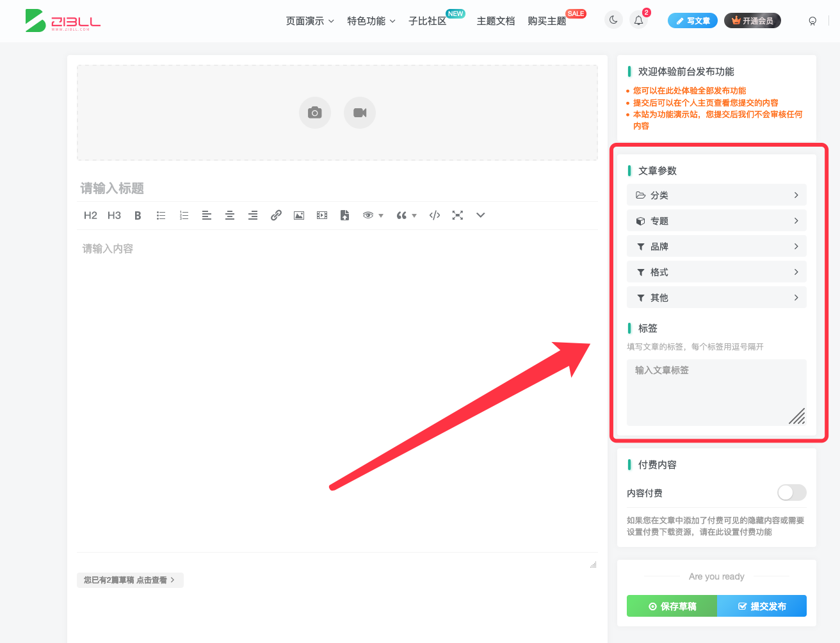This screenshot has width=840, height=643.
Task: Go to the 子比社区 section
Action: (428, 20)
